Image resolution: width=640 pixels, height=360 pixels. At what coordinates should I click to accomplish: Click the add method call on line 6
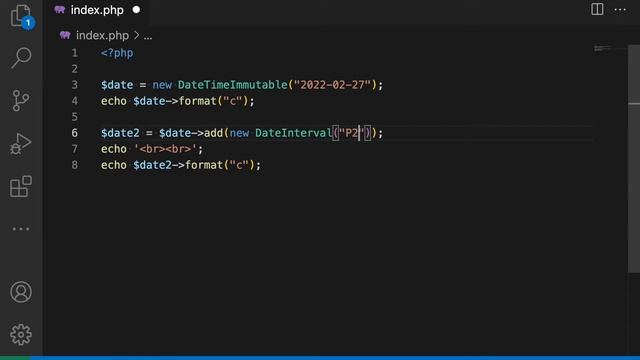coord(213,133)
